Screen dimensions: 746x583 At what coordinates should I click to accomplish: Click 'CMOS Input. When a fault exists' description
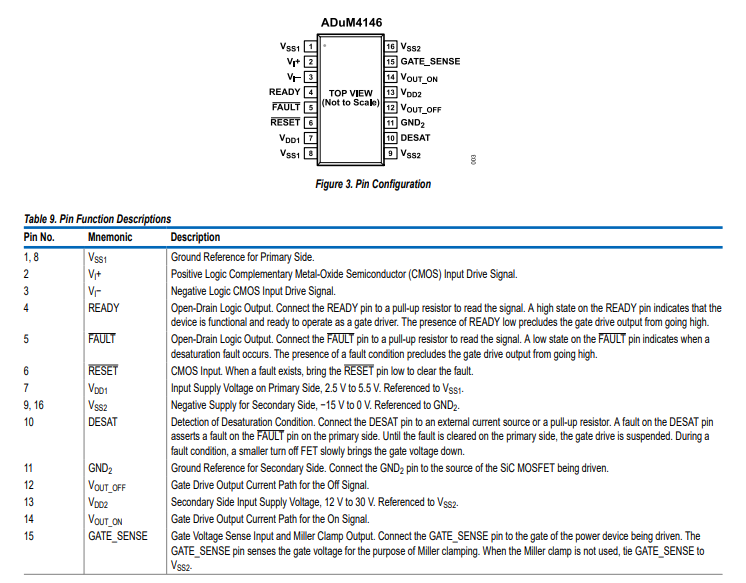click(322, 371)
